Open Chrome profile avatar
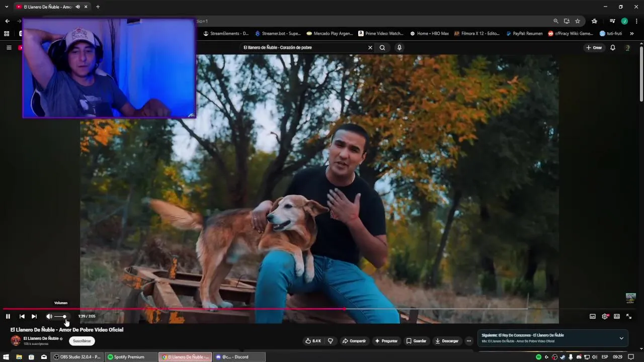 coord(624,21)
